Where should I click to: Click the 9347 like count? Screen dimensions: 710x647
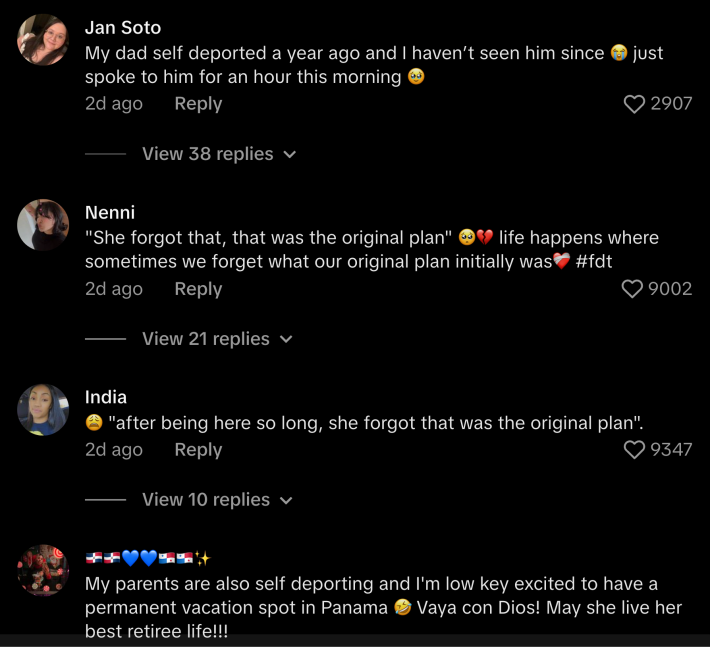click(671, 450)
